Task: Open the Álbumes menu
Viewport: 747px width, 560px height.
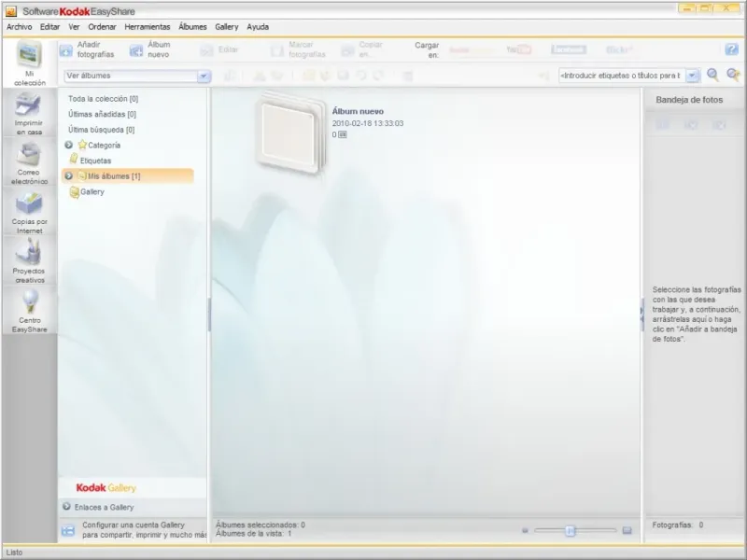Action: (x=192, y=27)
